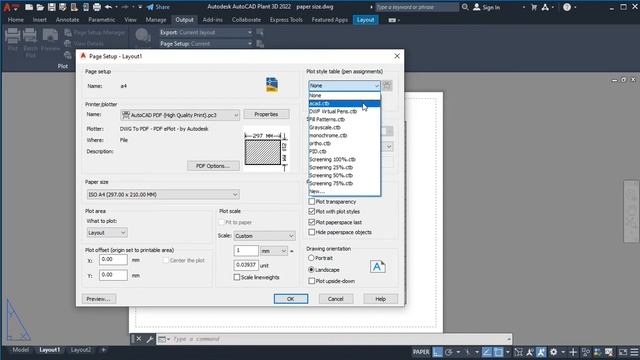The height and width of the screenshot is (360, 640).
Task: Switch to the Layout2 tab
Action: tap(81, 350)
